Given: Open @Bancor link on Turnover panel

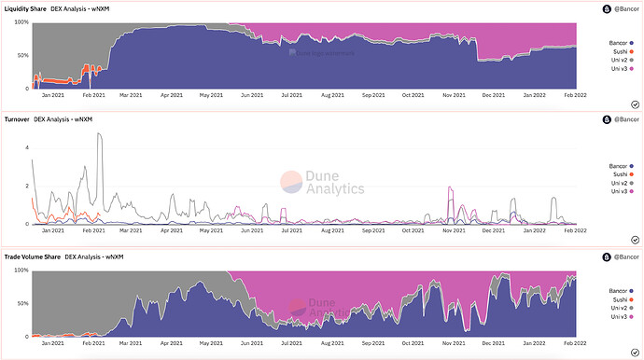Looking at the screenshot, I should click(x=627, y=119).
